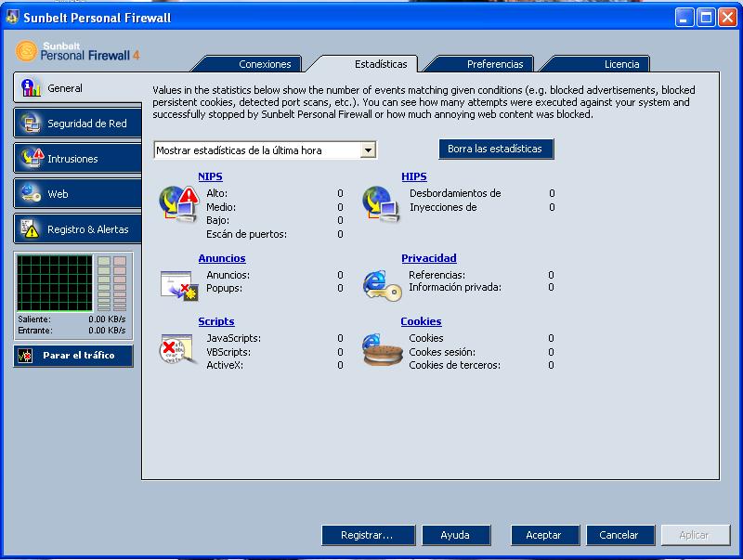Click the HIPS globe and computer icon
The height and width of the screenshot is (560, 743).
[x=381, y=204]
